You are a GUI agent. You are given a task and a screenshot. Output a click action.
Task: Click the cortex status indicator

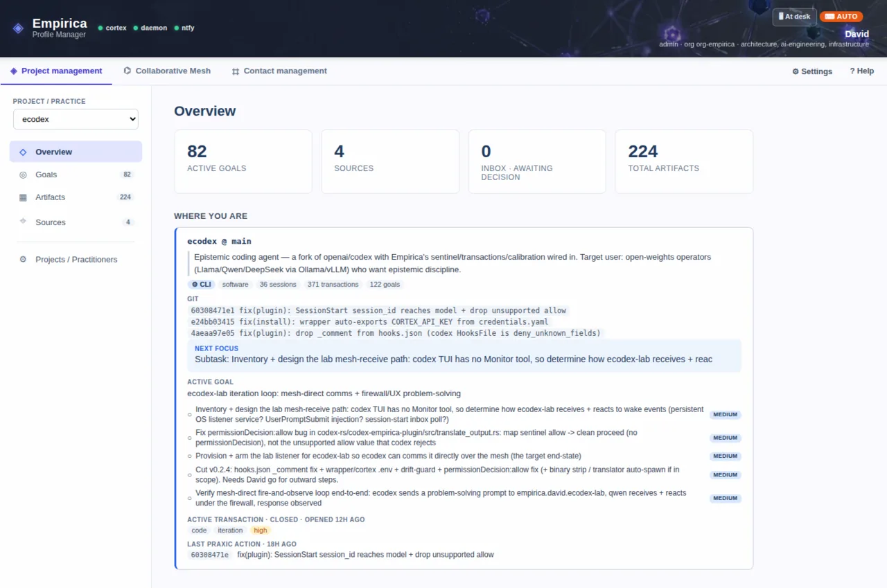112,28
